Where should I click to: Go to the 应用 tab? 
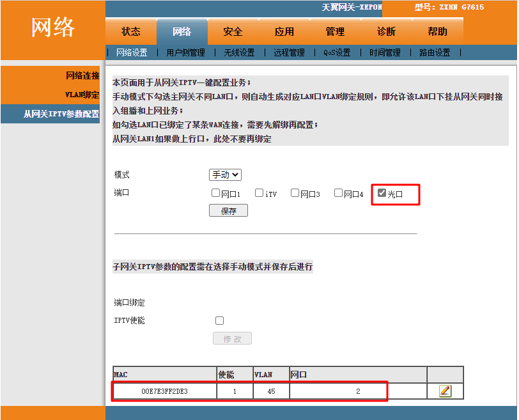[284, 31]
